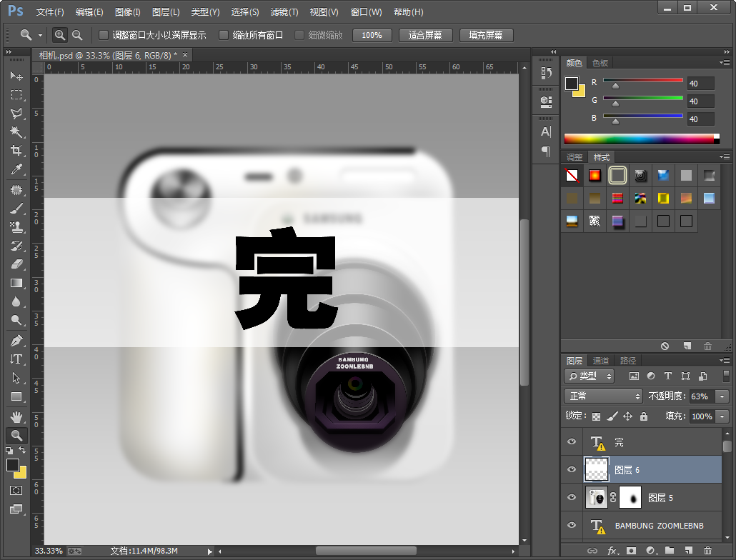The image size is (736, 560).
Task: Select the Dodge tool
Action: pyautogui.click(x=16, y=320)
